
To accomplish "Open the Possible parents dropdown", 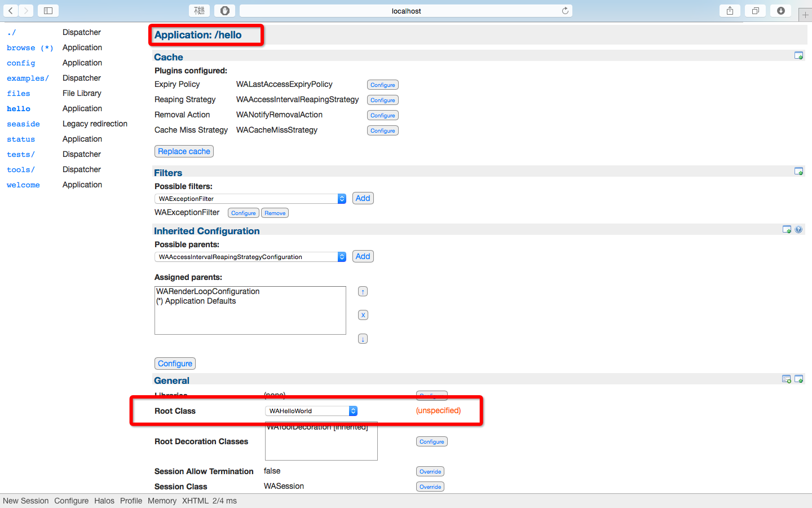I will tap(250, 257).
